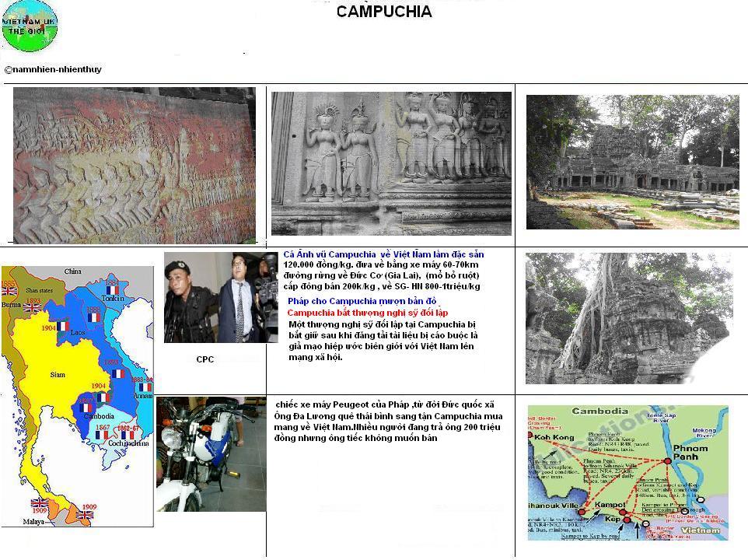Click the 'Cochinchina' label on colonial map
The image size is (748, 560).
(128, 443)
